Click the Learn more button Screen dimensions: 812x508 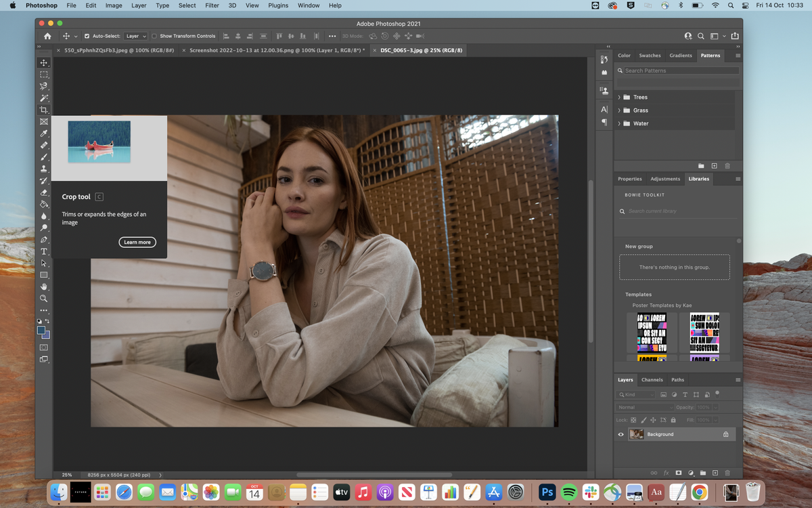[137, 242]
